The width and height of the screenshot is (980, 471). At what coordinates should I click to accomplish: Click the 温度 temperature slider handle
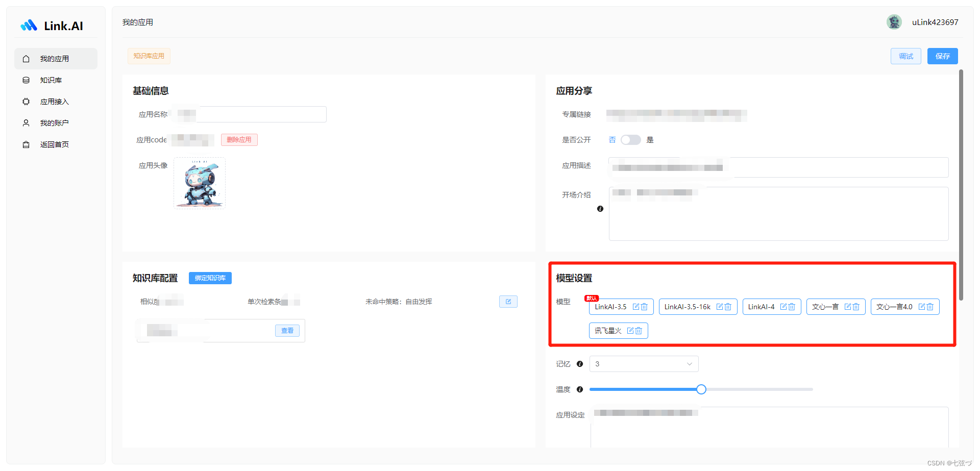point(701,389)
